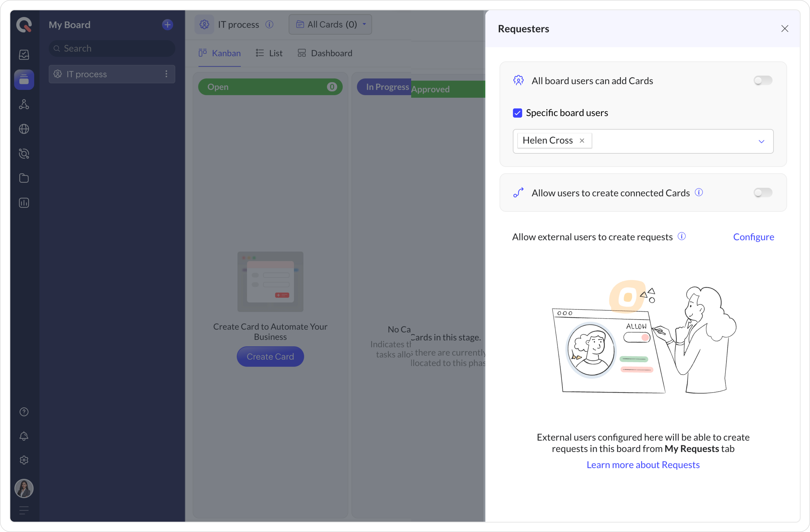Click the Configure link

point(753,237)
